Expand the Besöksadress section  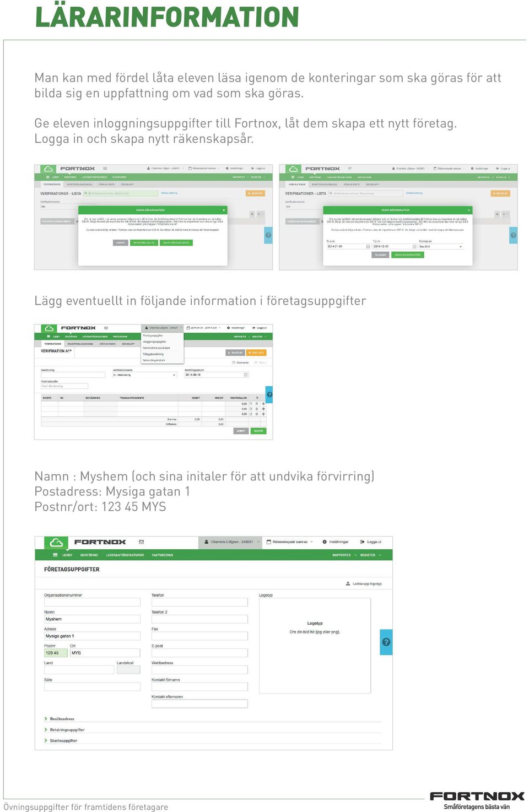[x=59, y=719]
